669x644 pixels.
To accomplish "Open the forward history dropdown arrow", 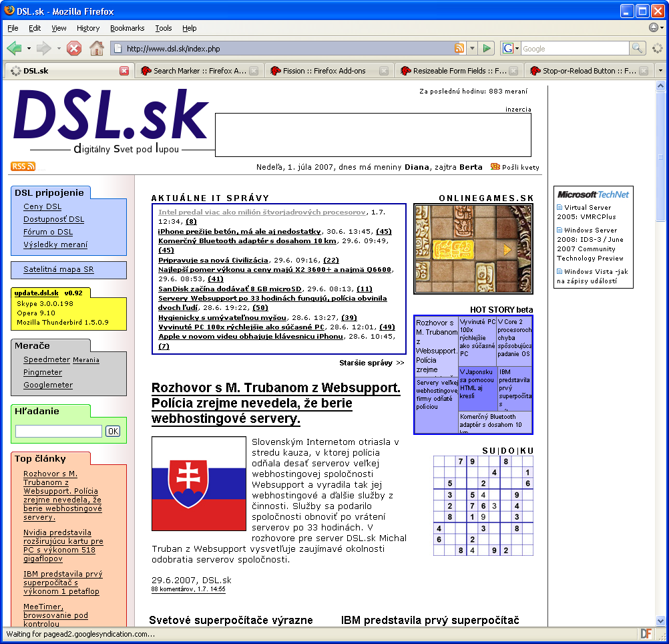I will coord(59,48).
